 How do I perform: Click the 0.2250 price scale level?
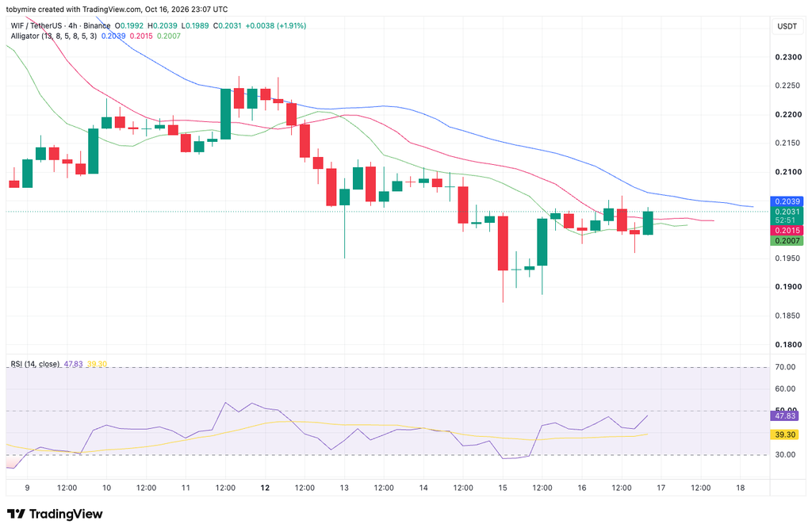click(x=788, y=86)
